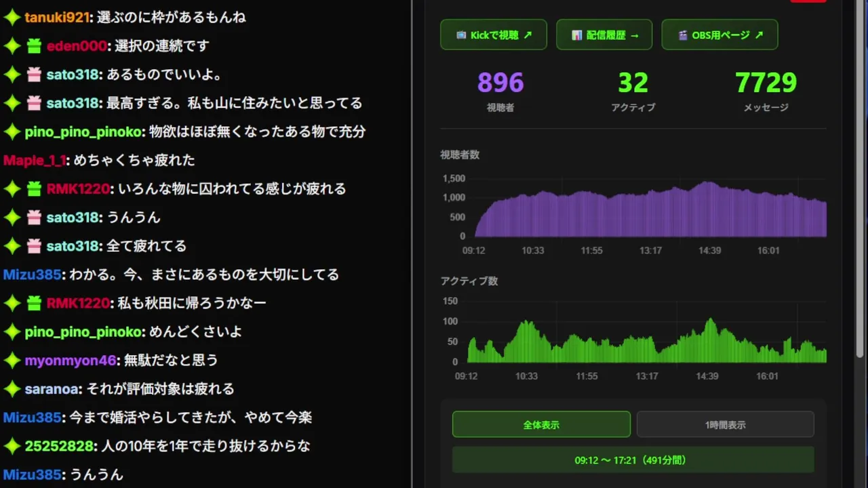Click username 25252828 in chat

(x=60, y=446)
